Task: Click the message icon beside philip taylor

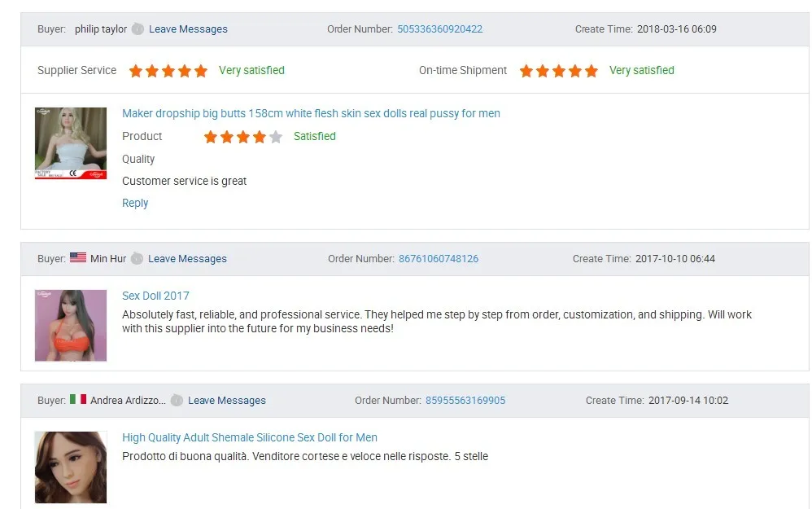Action: pos(138,29)
